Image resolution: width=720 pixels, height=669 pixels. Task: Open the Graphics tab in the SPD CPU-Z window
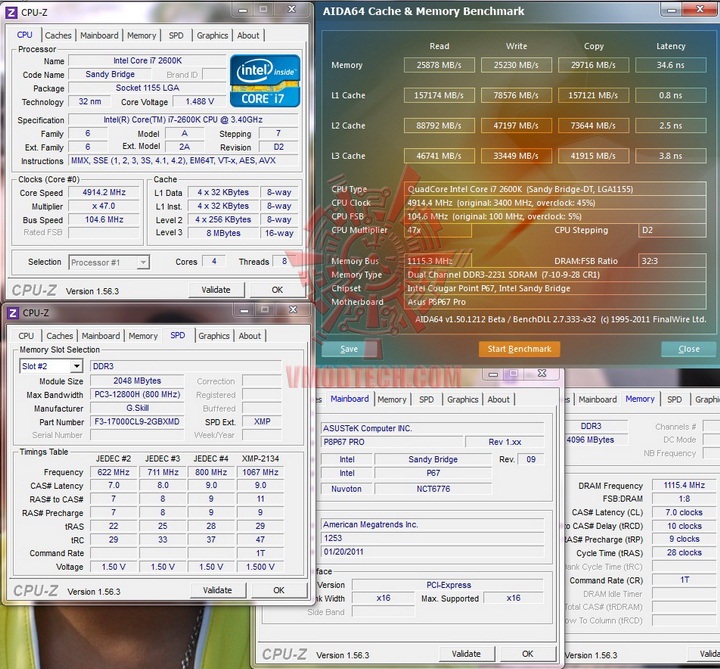pos(214,336)
